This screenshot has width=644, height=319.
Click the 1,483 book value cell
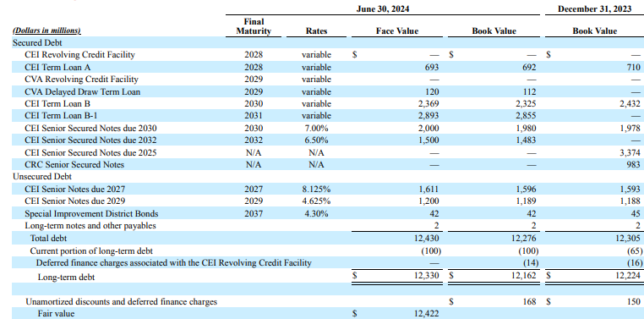[x=526, y=140]
